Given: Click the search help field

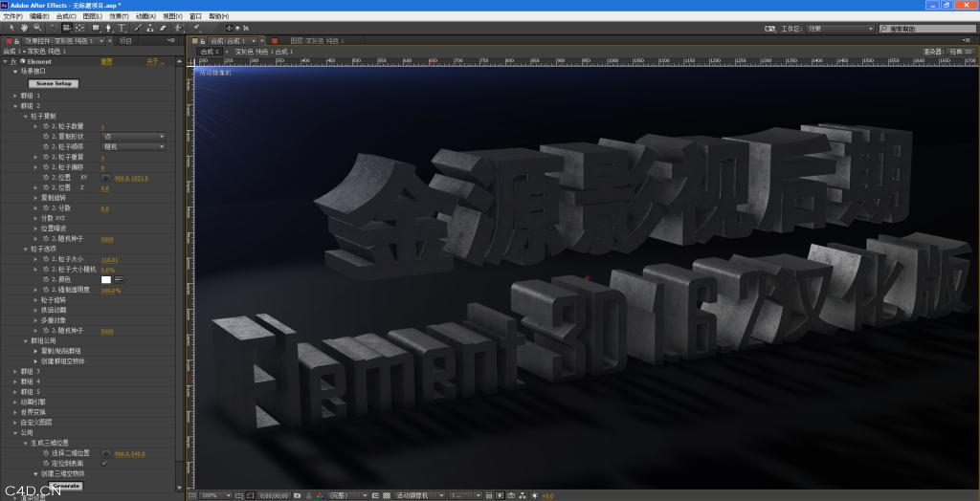Looking at the screenshot, I should point(927,29).
